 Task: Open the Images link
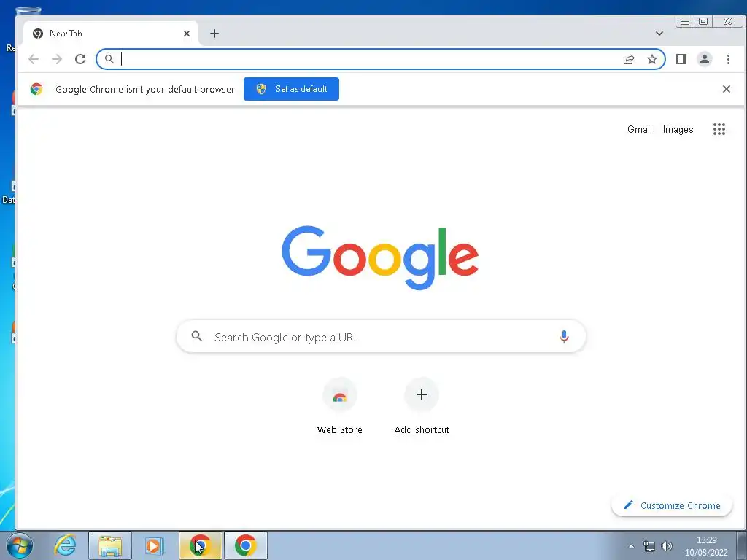[x=678, y=130]
